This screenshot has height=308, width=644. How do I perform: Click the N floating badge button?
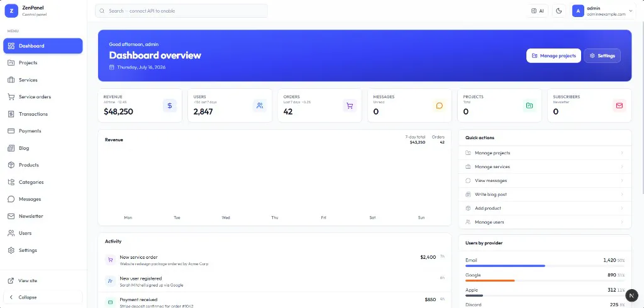click(x=631, y=295)
